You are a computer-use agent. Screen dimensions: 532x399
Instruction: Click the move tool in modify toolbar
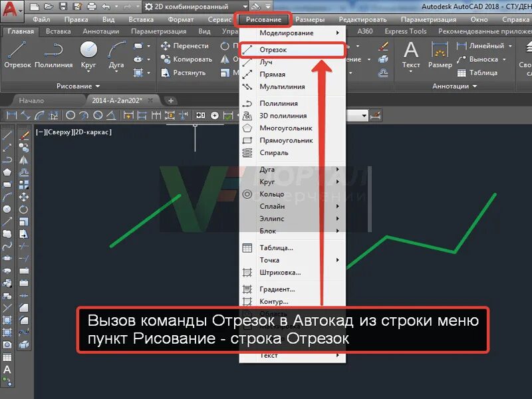(x=24, y=197)
